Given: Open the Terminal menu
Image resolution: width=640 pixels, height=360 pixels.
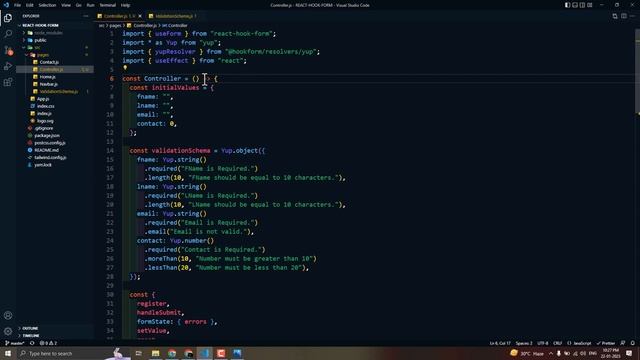Looking at the screenshot, I should [107, 5].
